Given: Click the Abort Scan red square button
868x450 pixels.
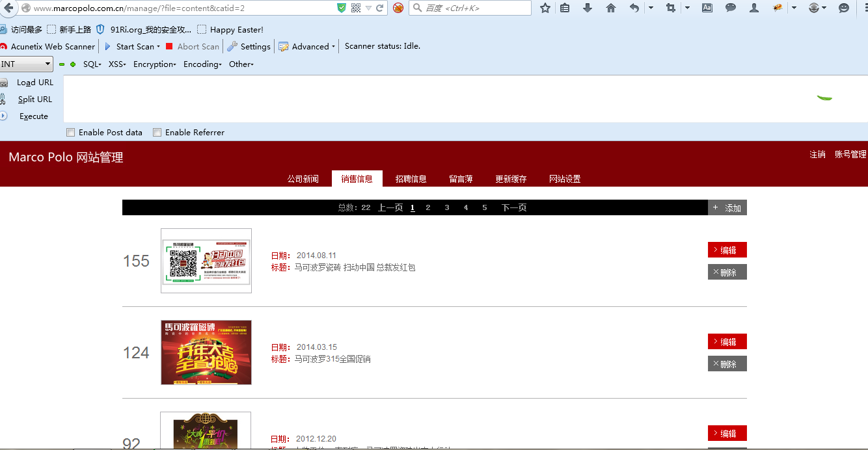Looking at the screenshot, I should [193, 46].
